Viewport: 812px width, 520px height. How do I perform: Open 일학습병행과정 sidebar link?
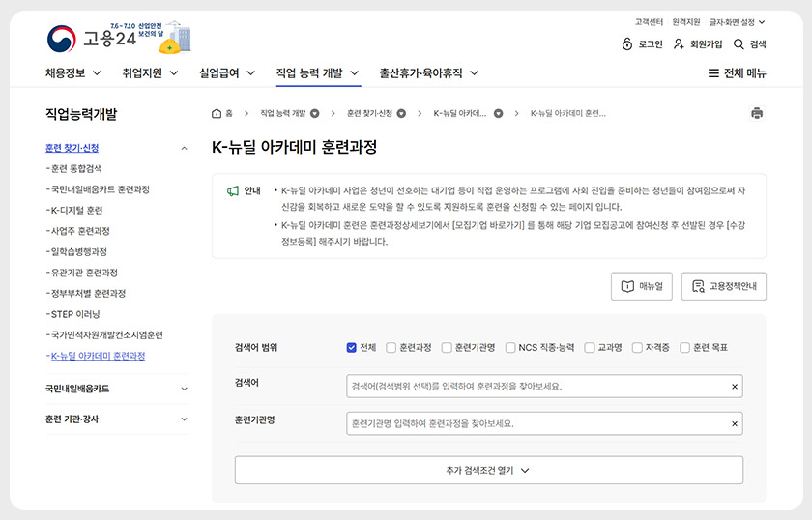click(76, 251)
